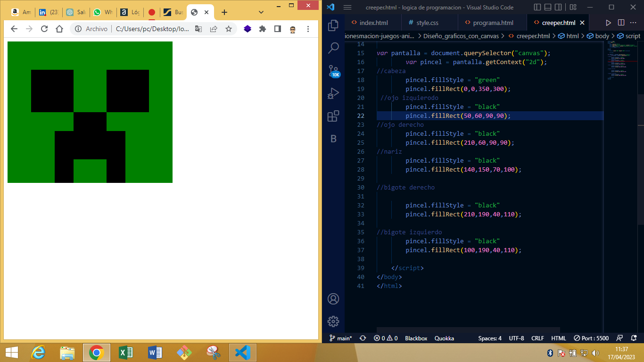Open Chrome three-dot menu

308,29
